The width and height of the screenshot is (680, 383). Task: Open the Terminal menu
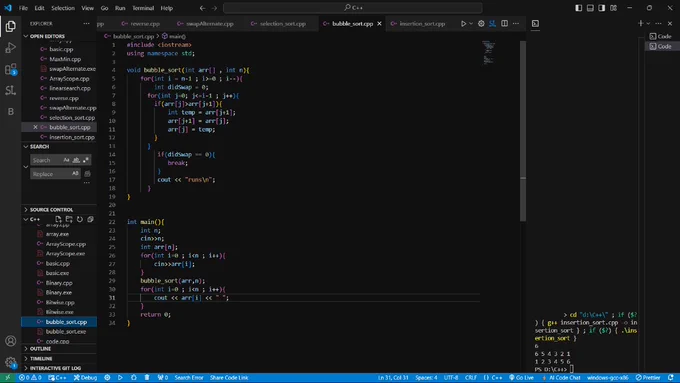coord(143,8)
